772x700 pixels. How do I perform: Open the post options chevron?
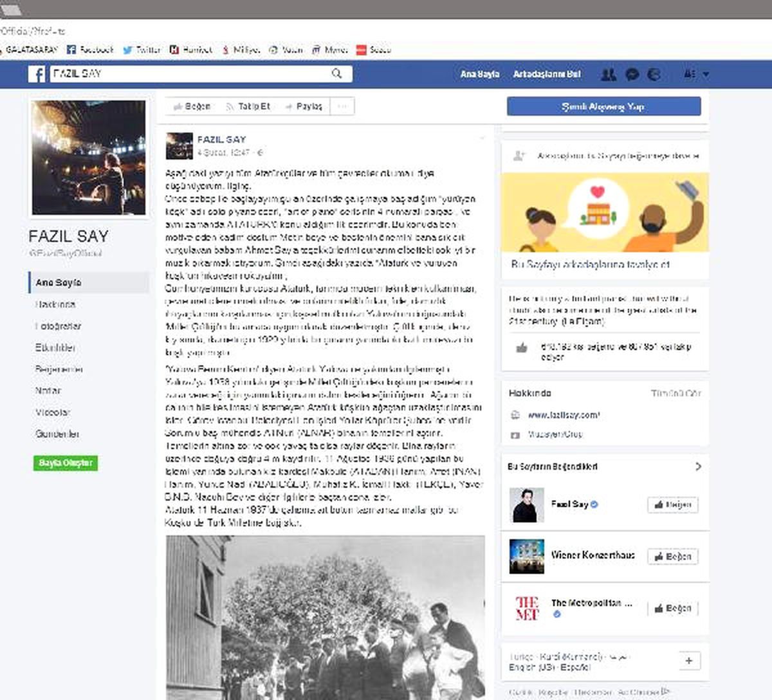click(481, 138)
